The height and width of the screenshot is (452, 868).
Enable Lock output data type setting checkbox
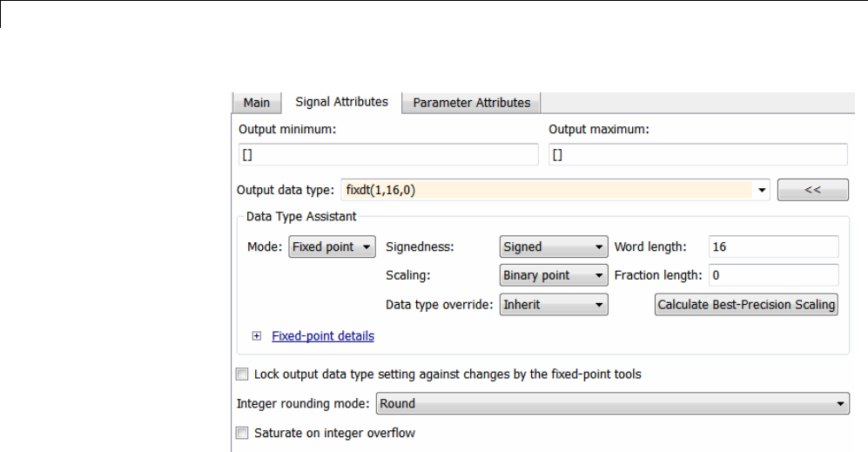coord(242,374)
